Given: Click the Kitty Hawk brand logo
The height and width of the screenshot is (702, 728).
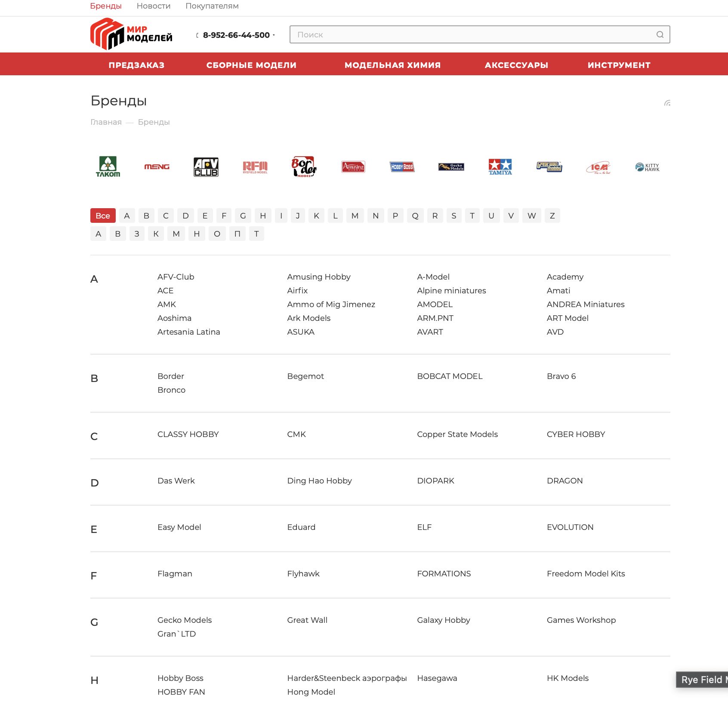Looking at the screenshot, I should [647, 167].
